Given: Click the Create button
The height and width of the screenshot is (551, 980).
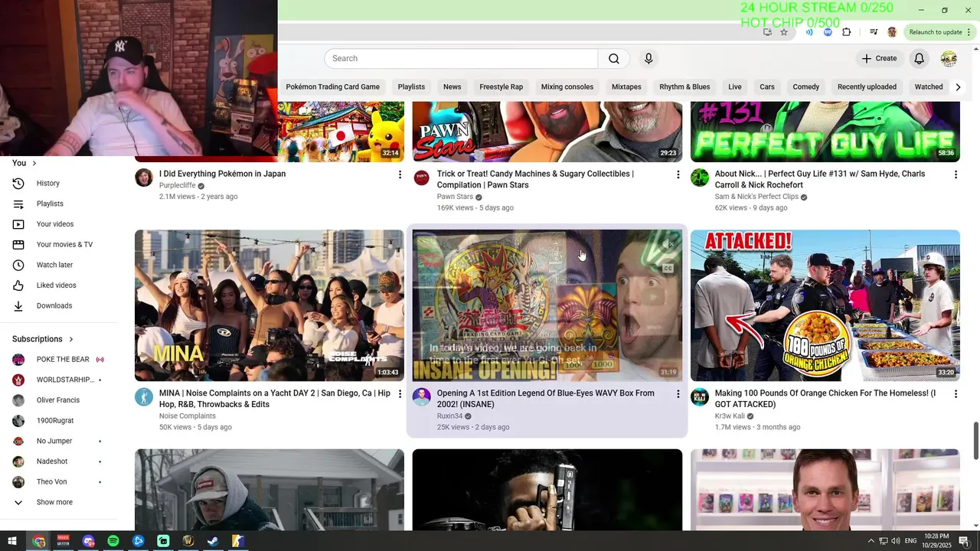Looking at the screenshot, I should pos(879,59).
